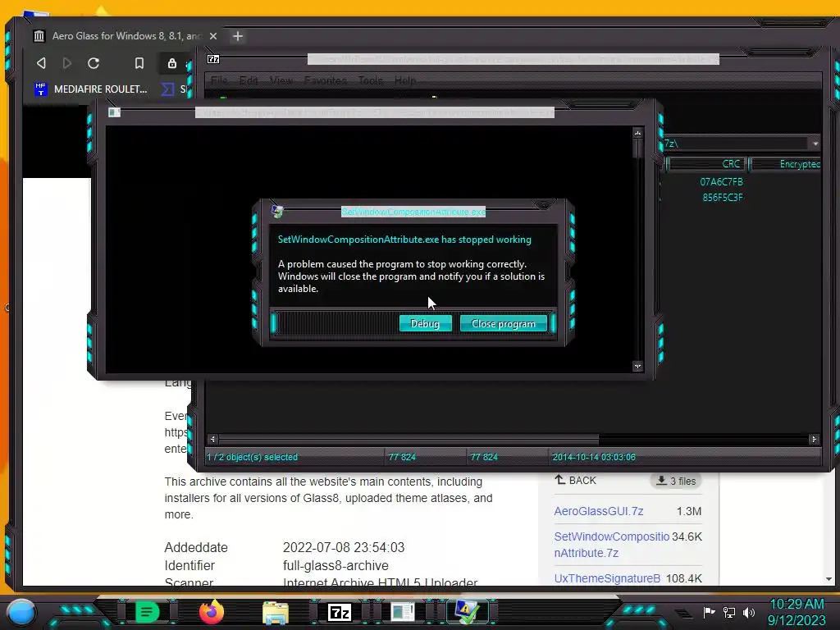This screenshot has height=630, width=840.
Task: Select CRC value 07A6C7FB
Action: point(721,181)
